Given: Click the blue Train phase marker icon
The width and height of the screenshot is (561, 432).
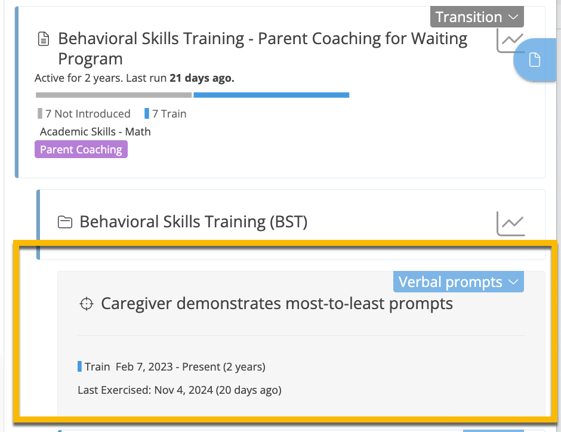Looking at the screenshot, I should pos(79,367).
